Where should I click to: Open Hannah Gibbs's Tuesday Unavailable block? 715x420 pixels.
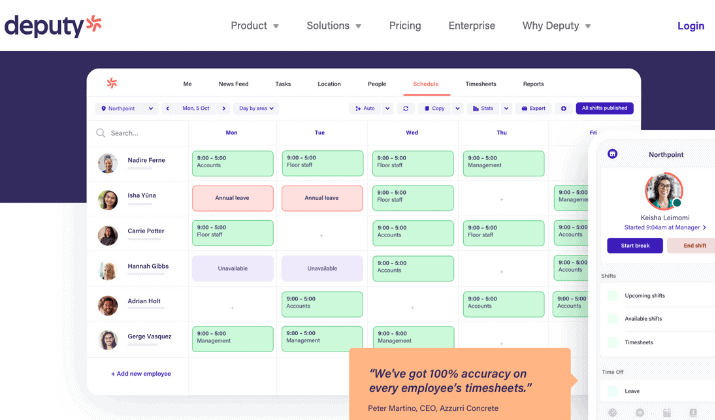[322, 268]
